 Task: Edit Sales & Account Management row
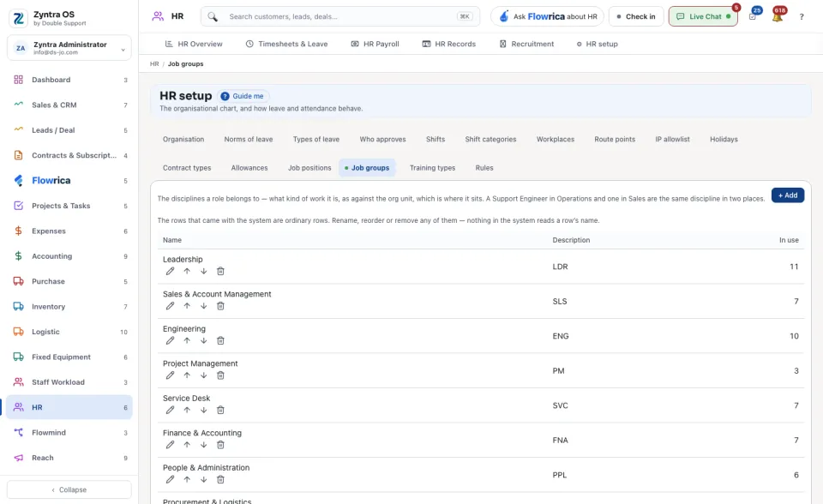170,306
